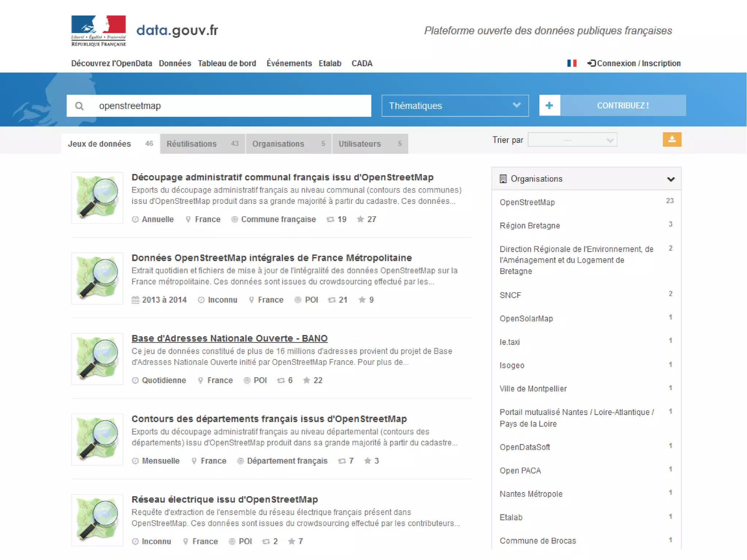Open the Thématiques dropdown
This screenshot has height=560, width=747.
[455, 106]
